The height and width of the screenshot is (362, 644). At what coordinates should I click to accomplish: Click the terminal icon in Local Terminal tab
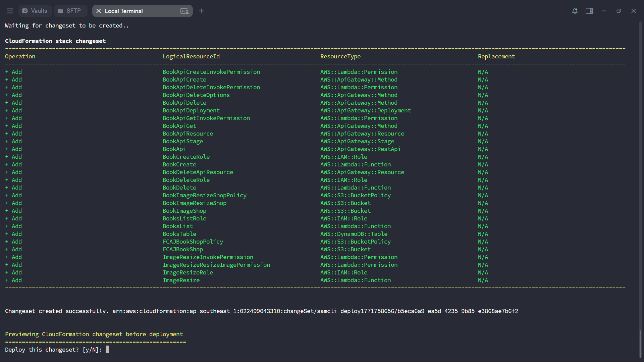pos(184,11)
